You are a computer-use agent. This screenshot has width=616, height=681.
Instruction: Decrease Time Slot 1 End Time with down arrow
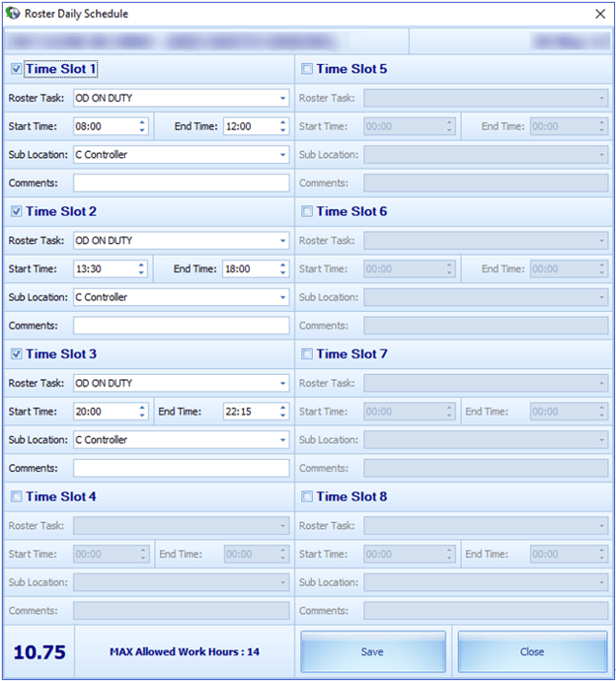coord(282,130)
